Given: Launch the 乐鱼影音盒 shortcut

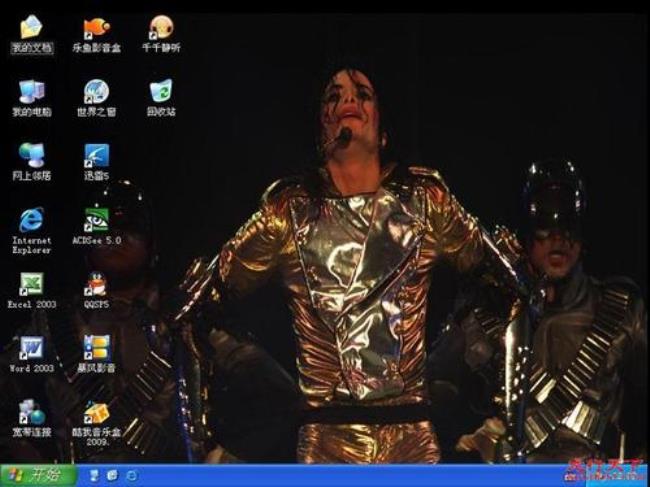Looking at the screenshot, I should click(x=97, y=34).
